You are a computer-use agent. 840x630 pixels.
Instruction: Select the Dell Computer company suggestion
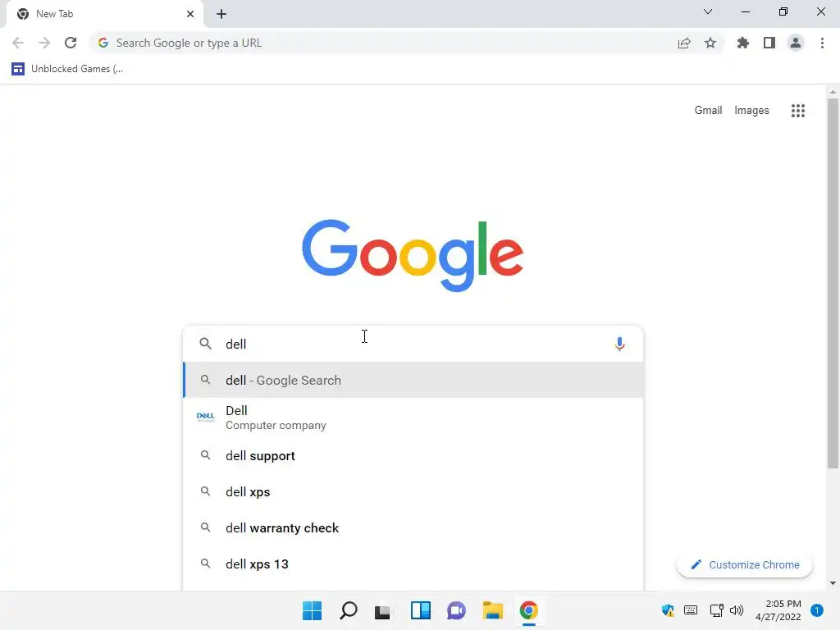413,418
